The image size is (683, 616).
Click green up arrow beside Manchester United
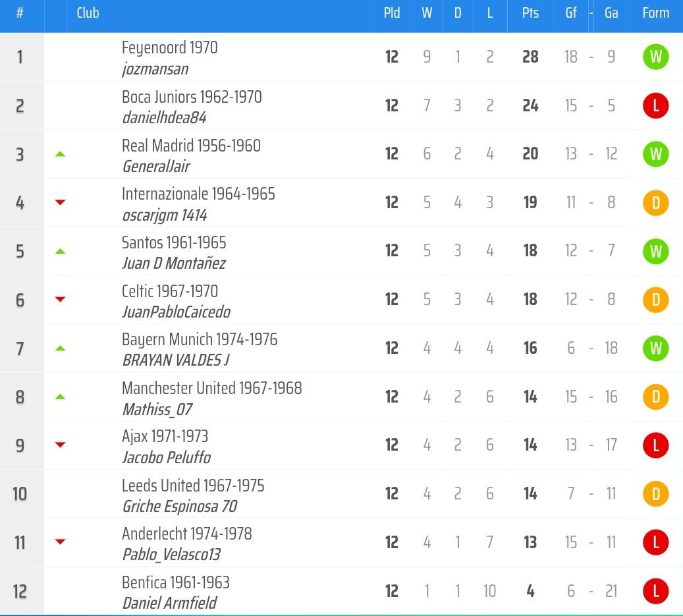[60, 397]
